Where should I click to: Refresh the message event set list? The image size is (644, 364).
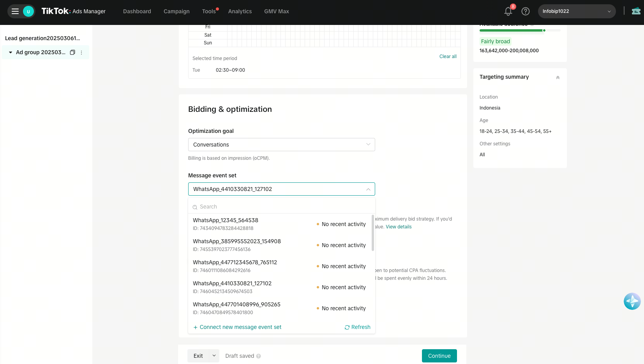coord(357,327)
